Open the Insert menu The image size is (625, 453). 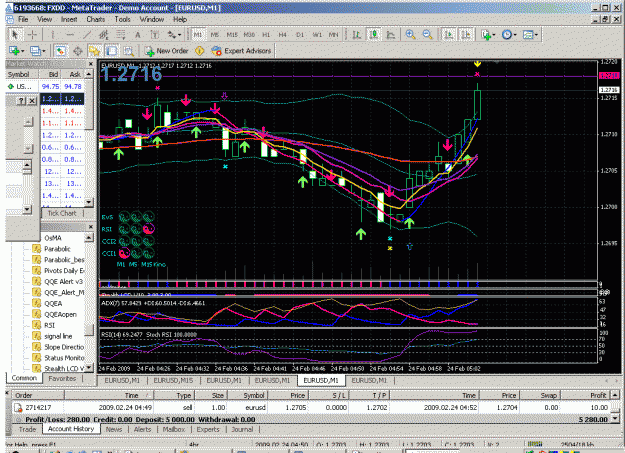[x=69, y=19]
